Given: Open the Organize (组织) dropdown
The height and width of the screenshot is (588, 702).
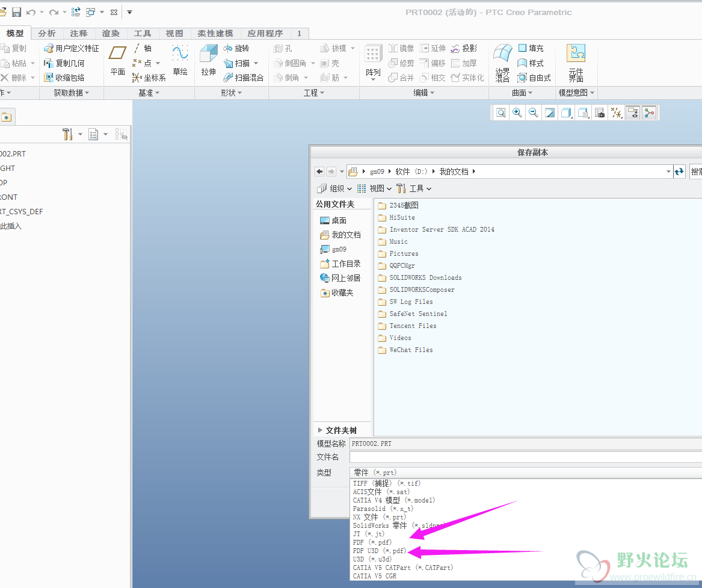Looking at the screenshot, I should point(334,188).
